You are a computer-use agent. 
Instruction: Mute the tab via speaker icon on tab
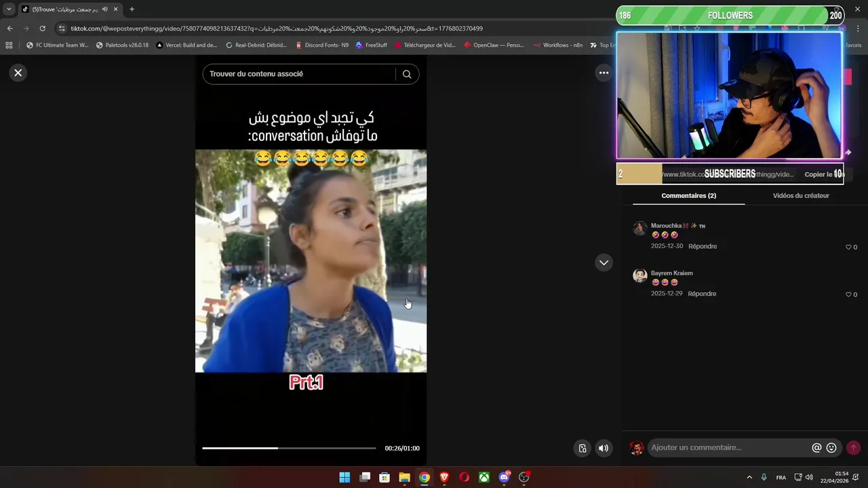[104, 9]
